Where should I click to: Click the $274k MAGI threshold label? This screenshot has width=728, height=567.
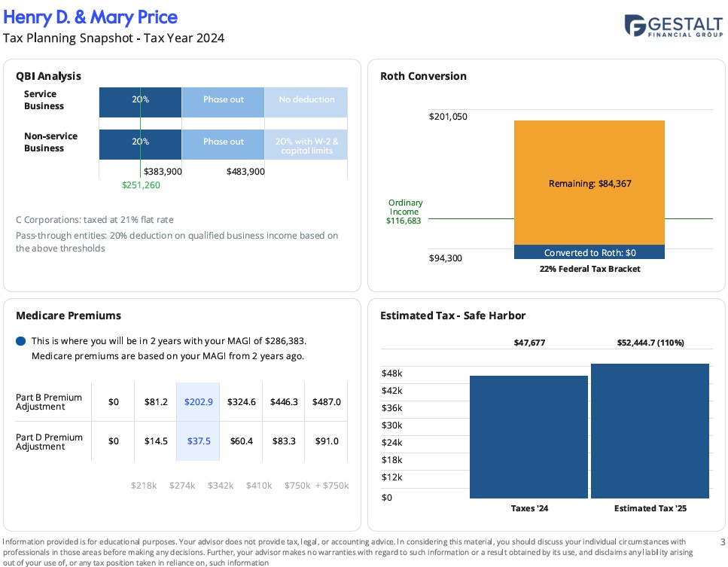[182, 486]
